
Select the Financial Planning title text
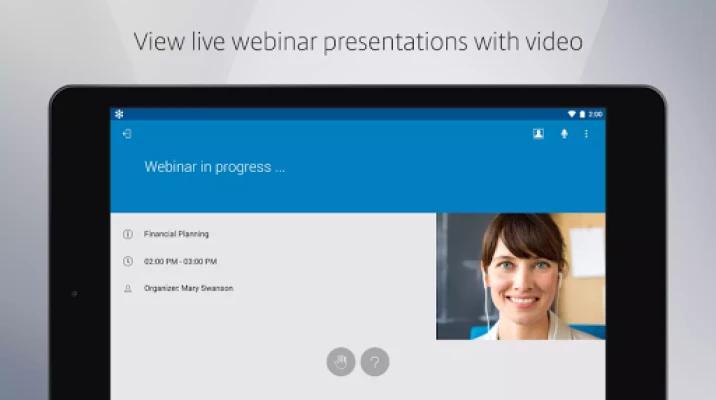[x=176, y=234]
